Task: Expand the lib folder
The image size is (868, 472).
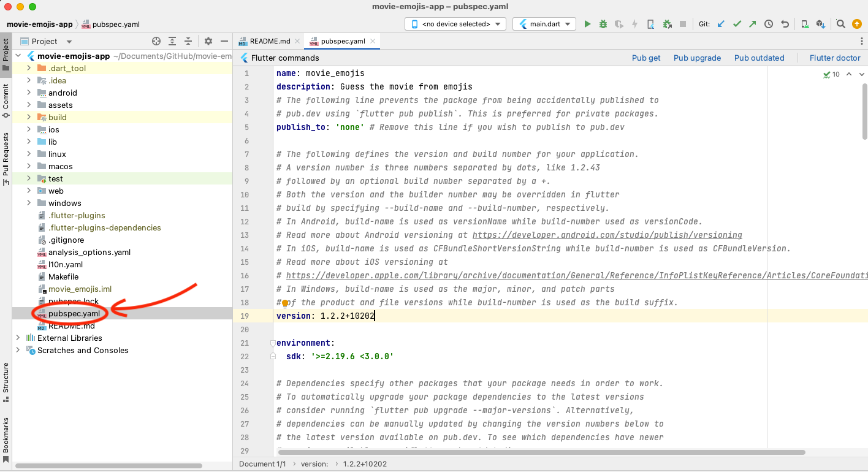Action: 29,142
